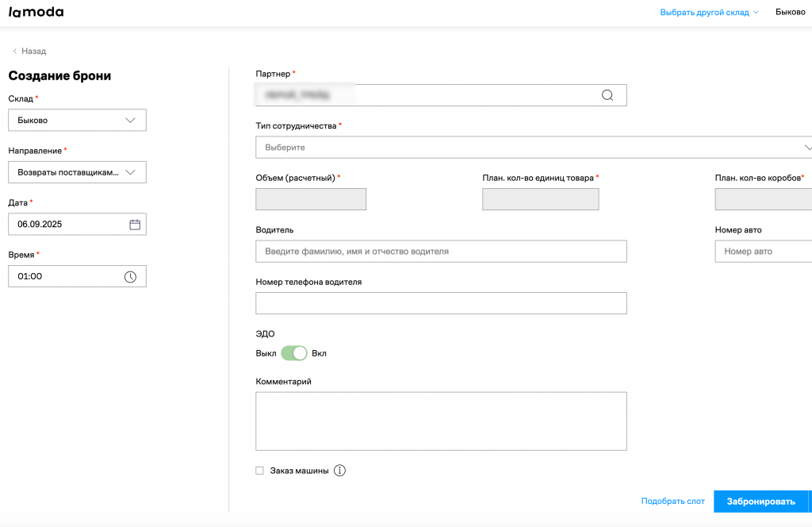
Task: Click the Забронировать button
Action: tap(760, 502)
